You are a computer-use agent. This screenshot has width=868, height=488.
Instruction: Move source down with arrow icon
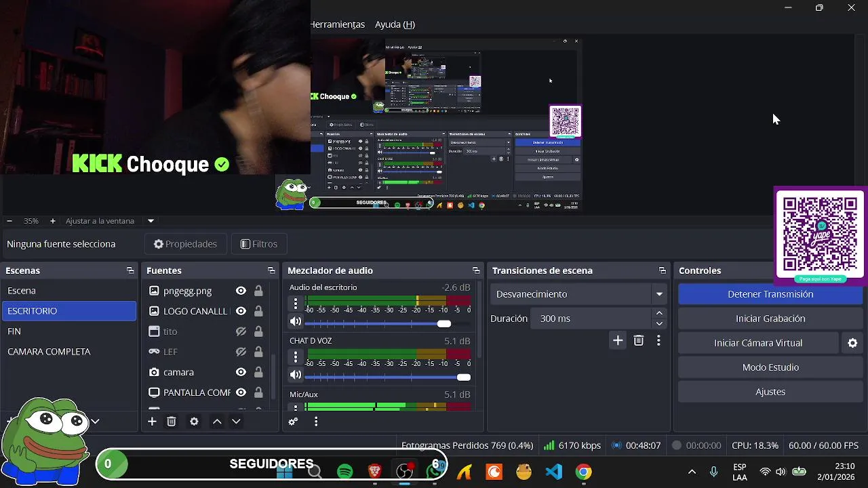coord(236,422)
